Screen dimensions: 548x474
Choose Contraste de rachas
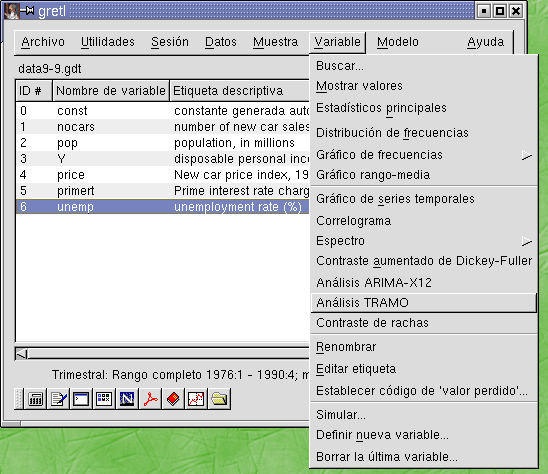click(424, 323)
